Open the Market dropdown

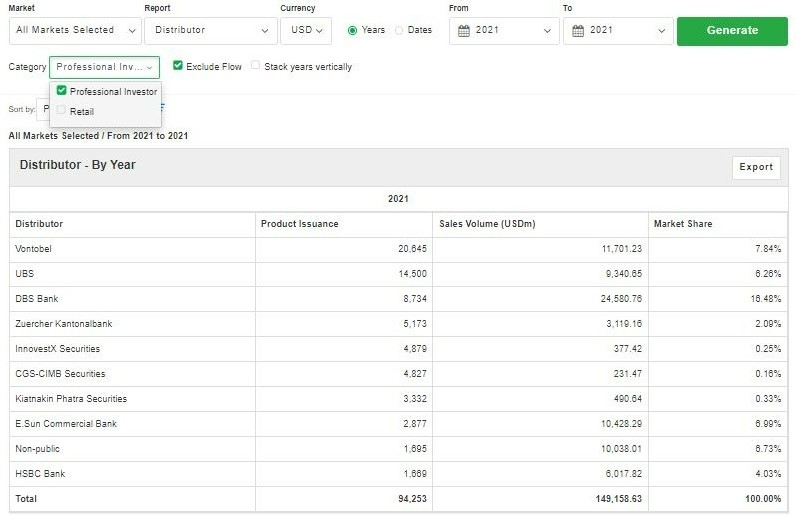click(x=75, y=30)
